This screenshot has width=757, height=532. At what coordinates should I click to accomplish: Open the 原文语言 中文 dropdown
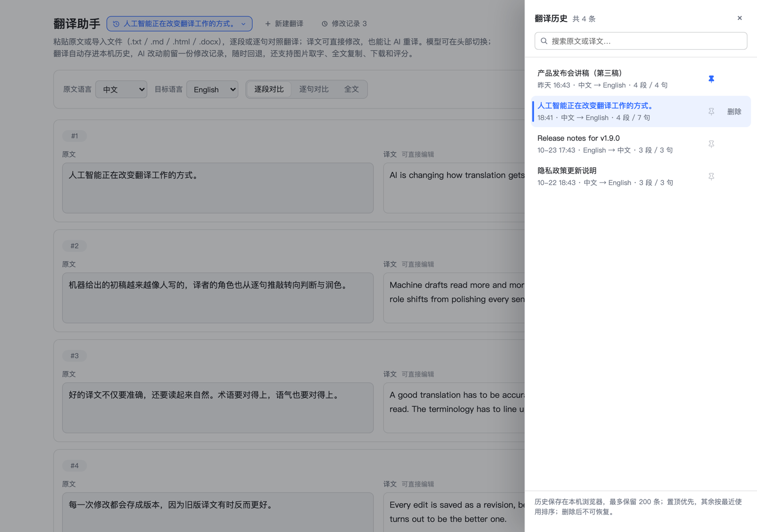[x=121, y=89]
